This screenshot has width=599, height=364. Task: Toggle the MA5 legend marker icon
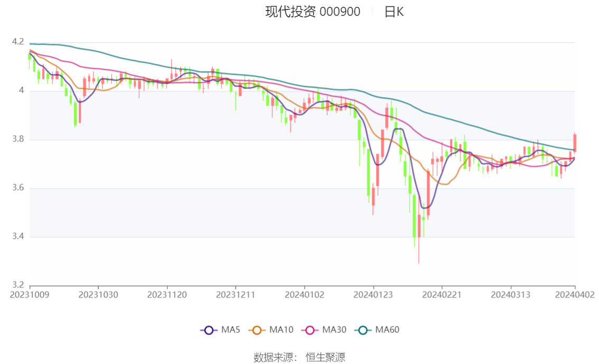point(209,330)
